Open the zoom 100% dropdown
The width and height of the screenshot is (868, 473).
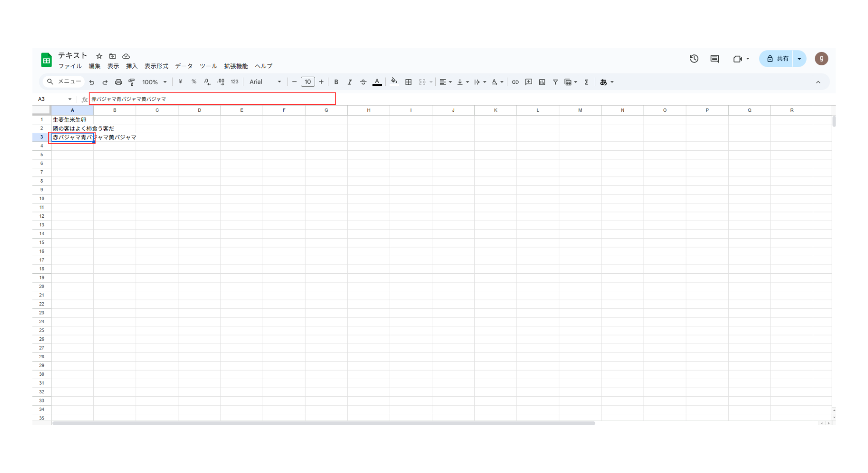pos(154,82)
